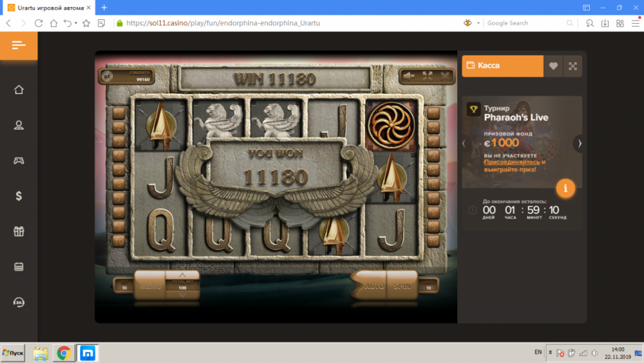Open the gamepad games icon in sidebar

coord(19,161)
